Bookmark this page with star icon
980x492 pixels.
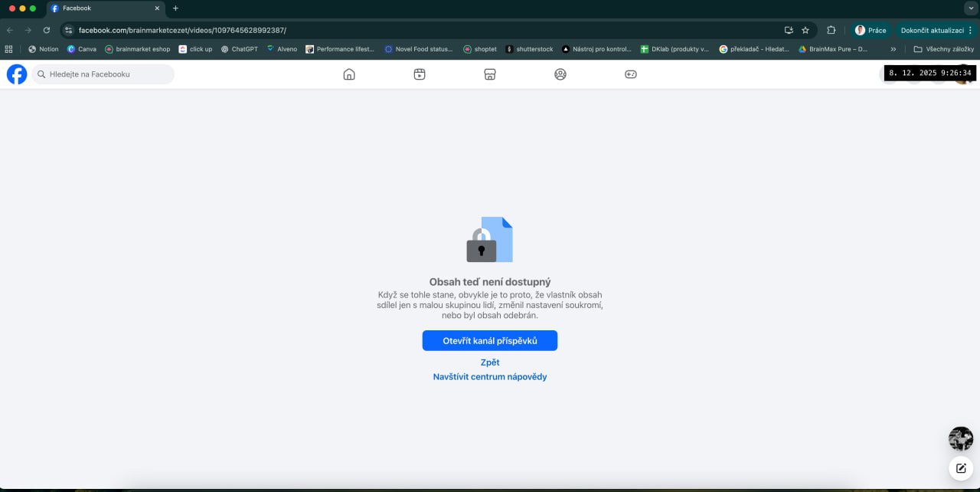[x=805, y=30]
